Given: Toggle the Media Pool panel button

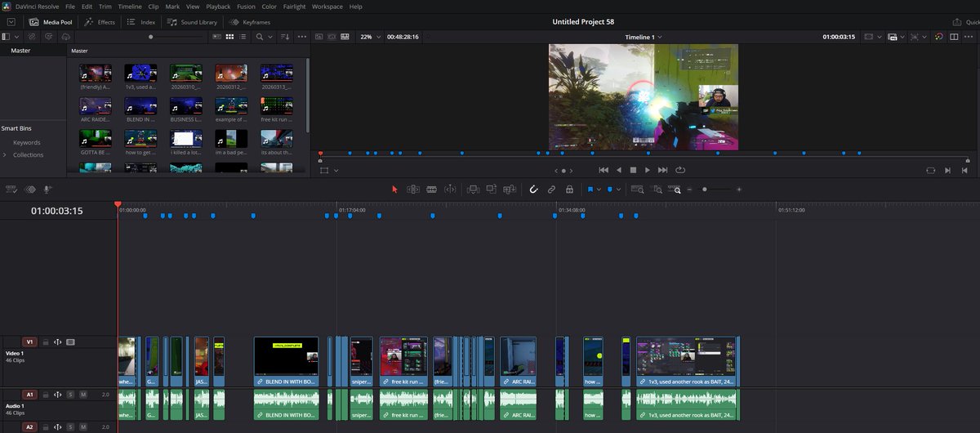Looking at the screenshot, I should click(51, 22).
